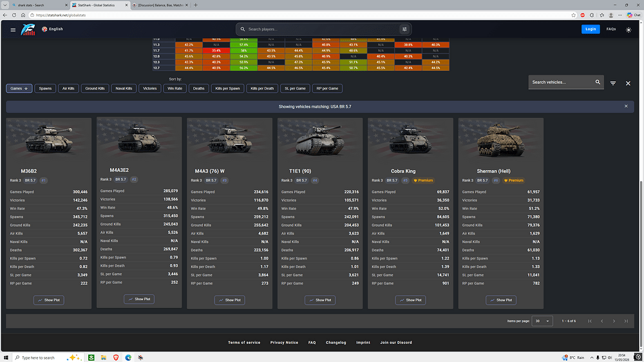Sort vehicles by Naval Kills

(x=124, y=88)
